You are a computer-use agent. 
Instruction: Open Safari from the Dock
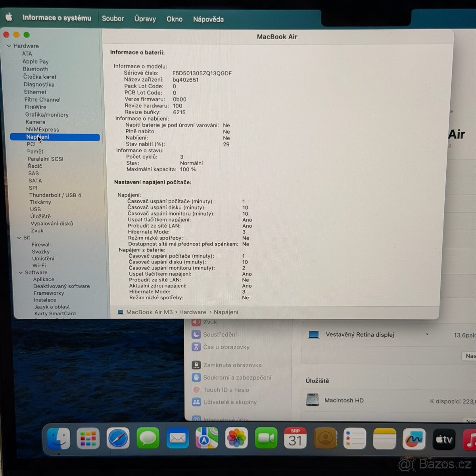[118, 438]
